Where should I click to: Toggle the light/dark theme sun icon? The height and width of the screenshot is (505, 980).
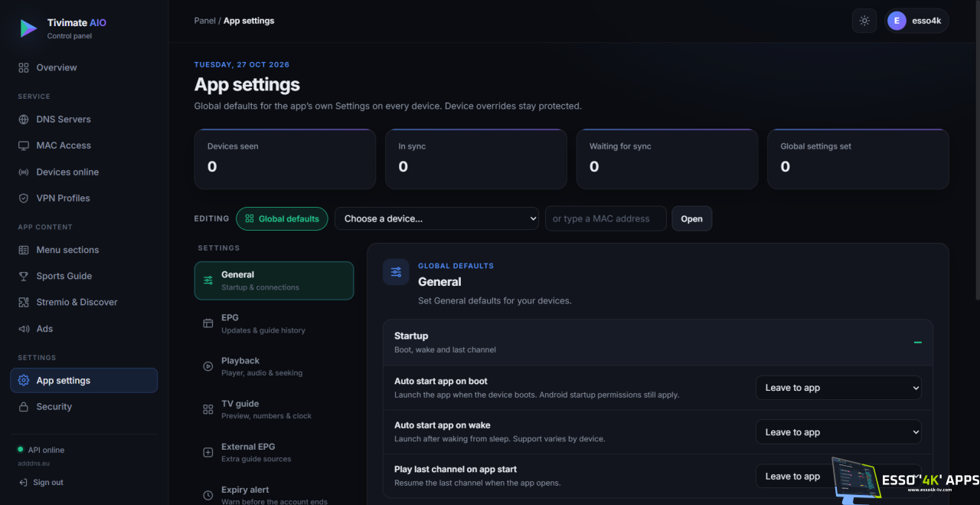pyautogui.click(x=864, y=21)
